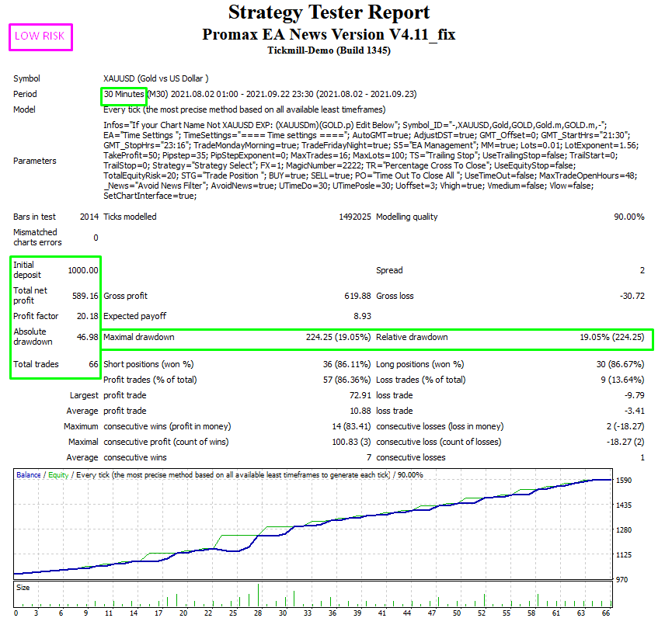Select the Gross loss value -30.72

[x=632, y=296]
